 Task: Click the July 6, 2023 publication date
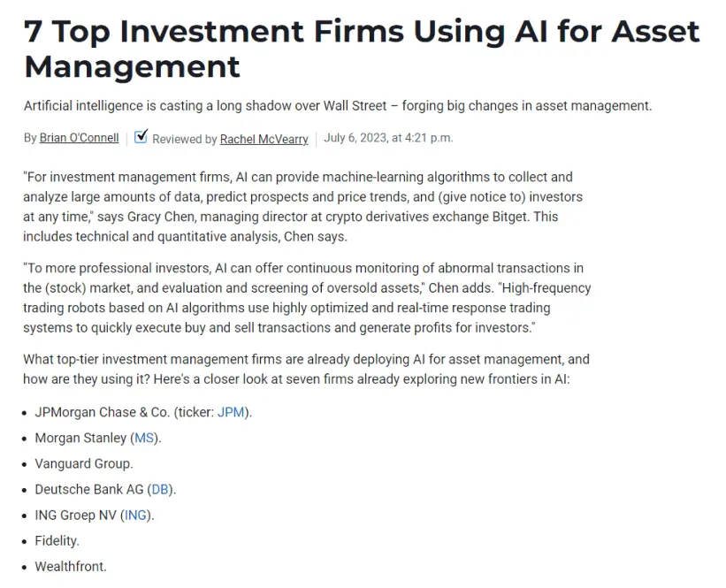(388, 138)
